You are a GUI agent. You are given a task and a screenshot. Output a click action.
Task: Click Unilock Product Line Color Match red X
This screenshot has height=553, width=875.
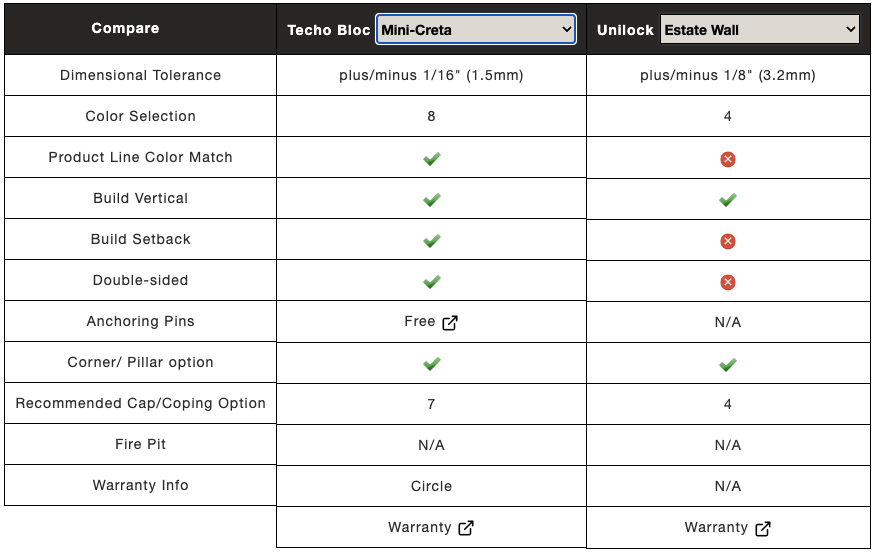click(x=728, y=160)
